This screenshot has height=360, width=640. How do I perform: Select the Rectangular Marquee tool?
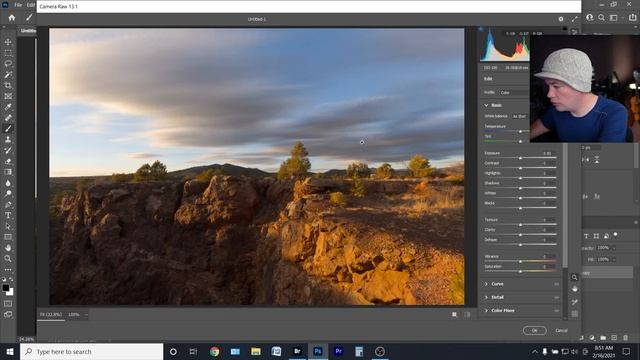(x=8, y=53)
